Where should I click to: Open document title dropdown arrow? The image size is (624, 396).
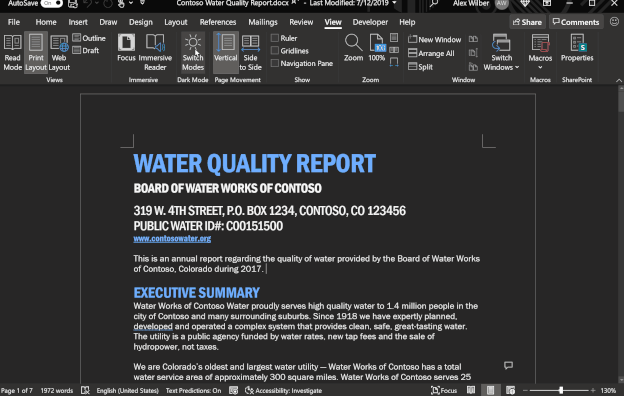(x=394, y=3)
